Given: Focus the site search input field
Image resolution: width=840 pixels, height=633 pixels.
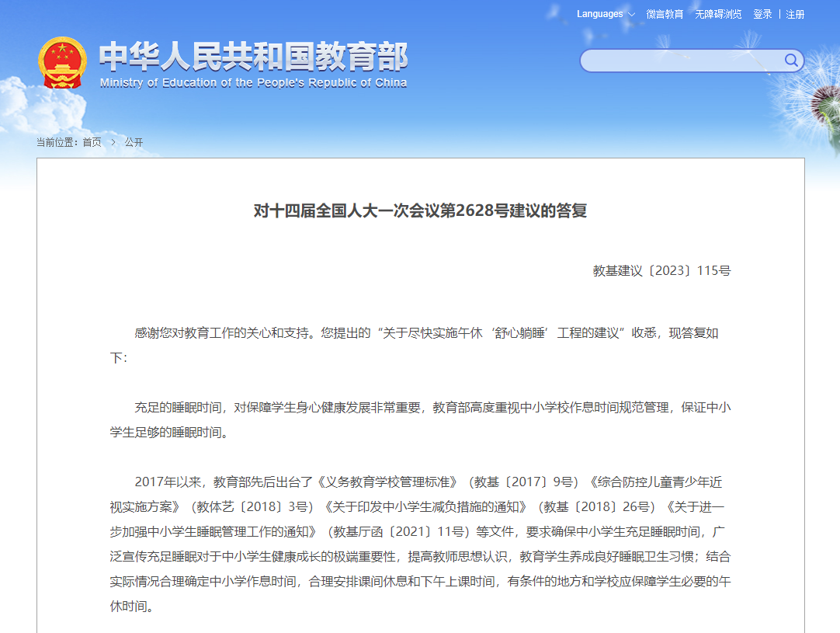Looking at the screenshot, I should tap(682, 61).
